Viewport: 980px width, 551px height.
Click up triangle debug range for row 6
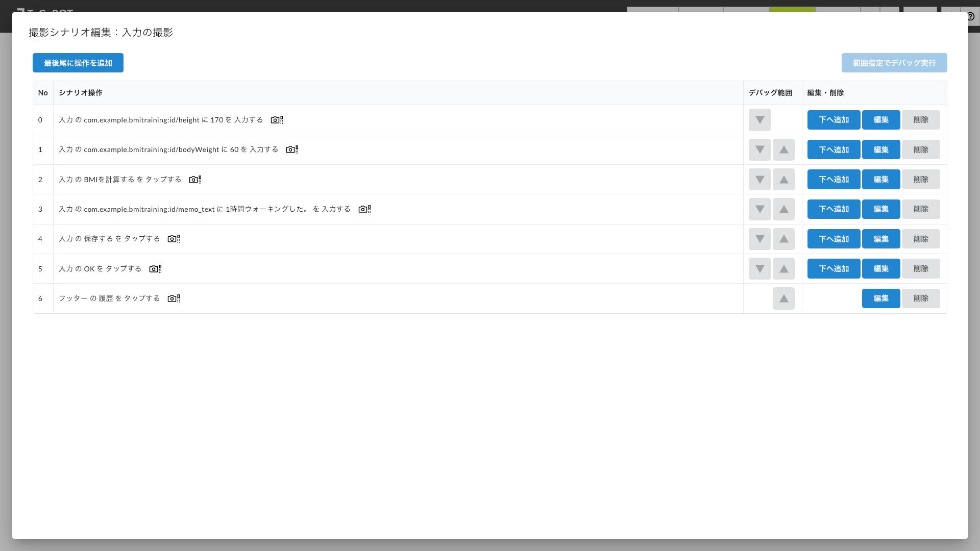click(x=783, y=298)
